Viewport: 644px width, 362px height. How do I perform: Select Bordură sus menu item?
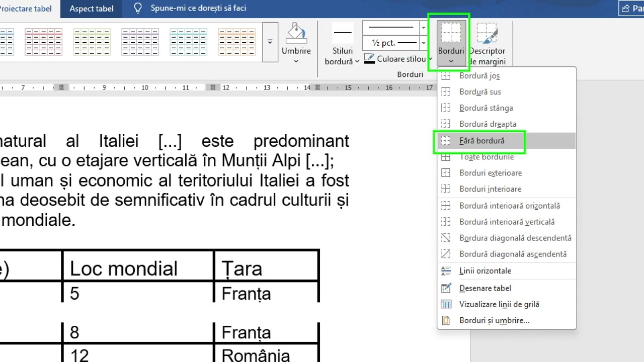coord(507,92)
